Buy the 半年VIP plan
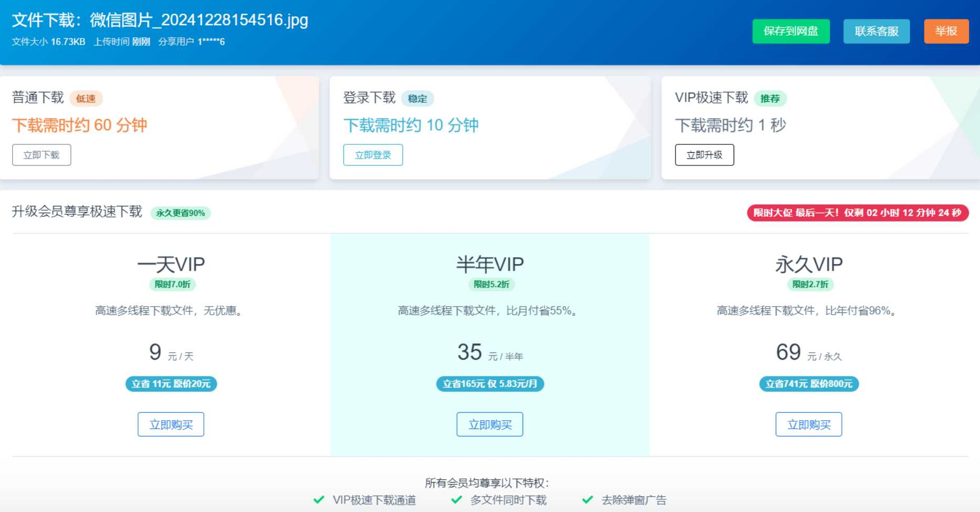 point(489,424)
